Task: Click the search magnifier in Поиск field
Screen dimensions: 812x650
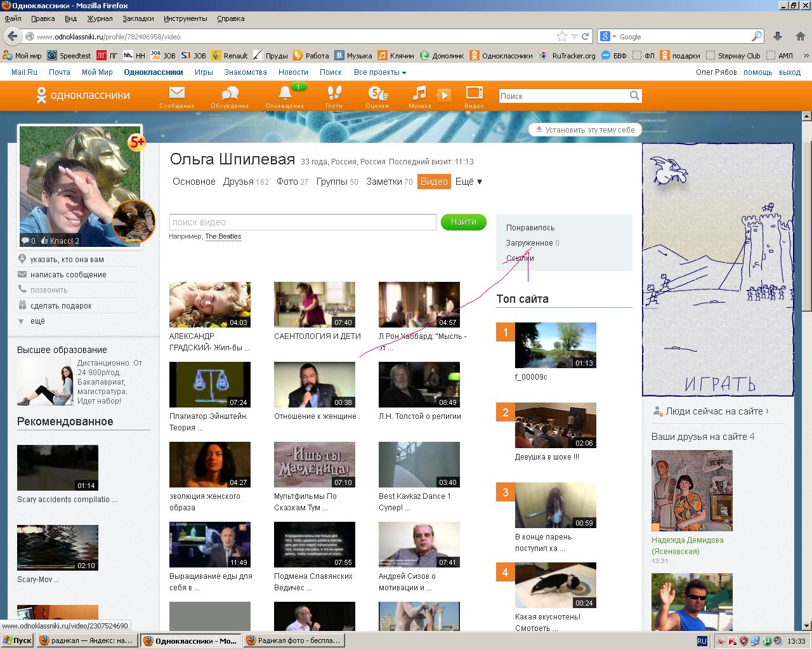Action: pyautogui.click(x=634, y=96)
